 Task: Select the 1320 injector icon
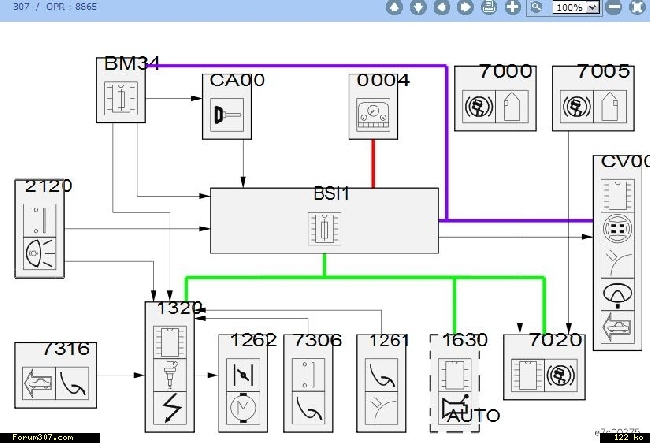170,375
